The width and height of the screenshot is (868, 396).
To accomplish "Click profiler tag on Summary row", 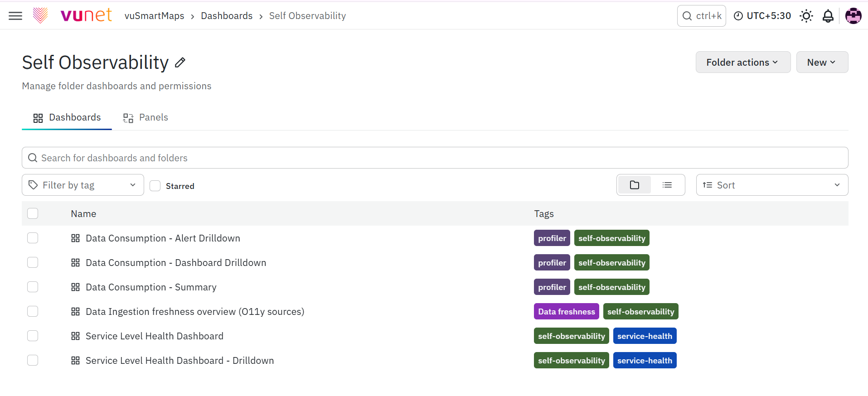I will [552, 287].
